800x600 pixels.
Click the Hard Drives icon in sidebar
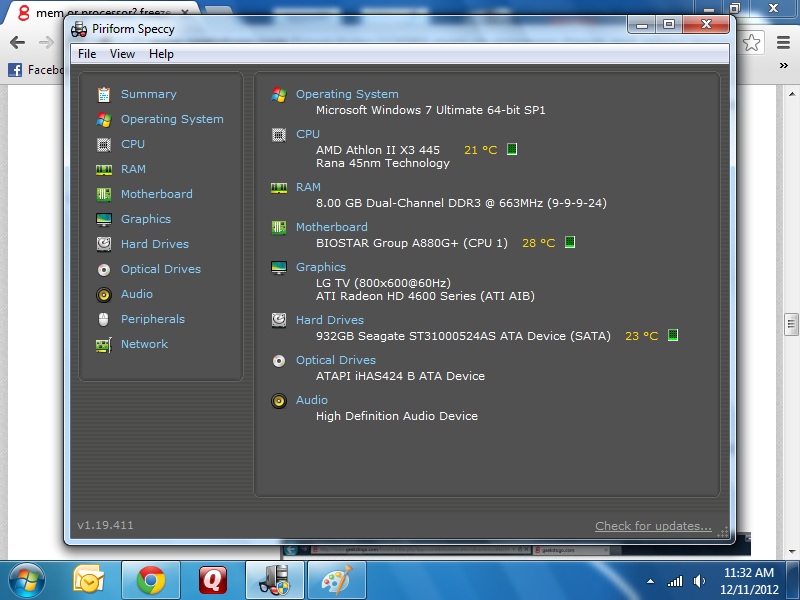[104, 244]
